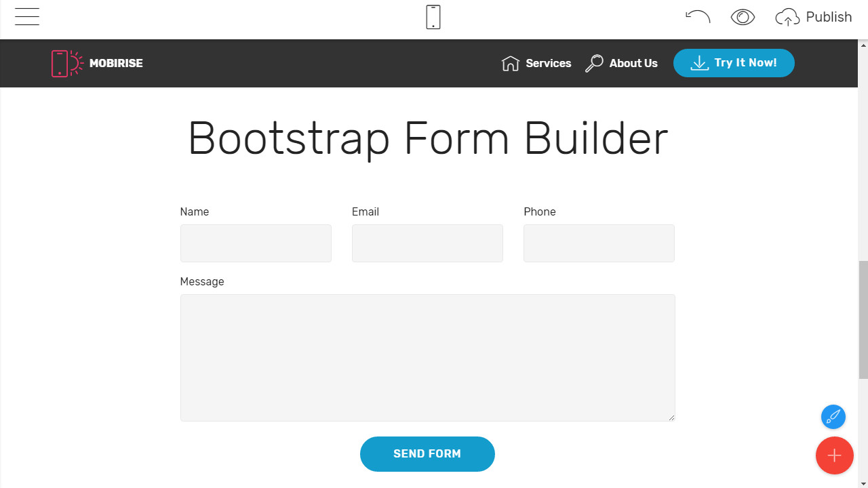Click the Try It Now! button
The width and height of the screenshot is (868, 488).
(734, 62)
